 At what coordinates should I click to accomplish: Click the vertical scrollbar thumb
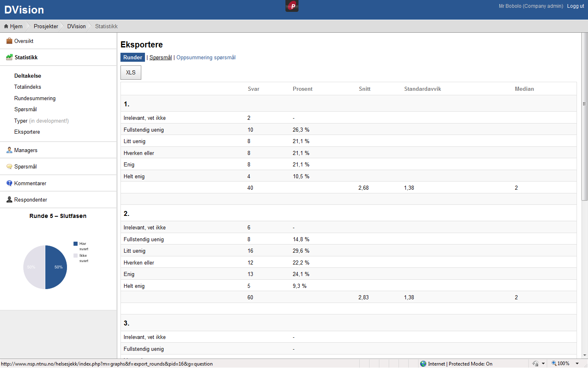[584, 117]
